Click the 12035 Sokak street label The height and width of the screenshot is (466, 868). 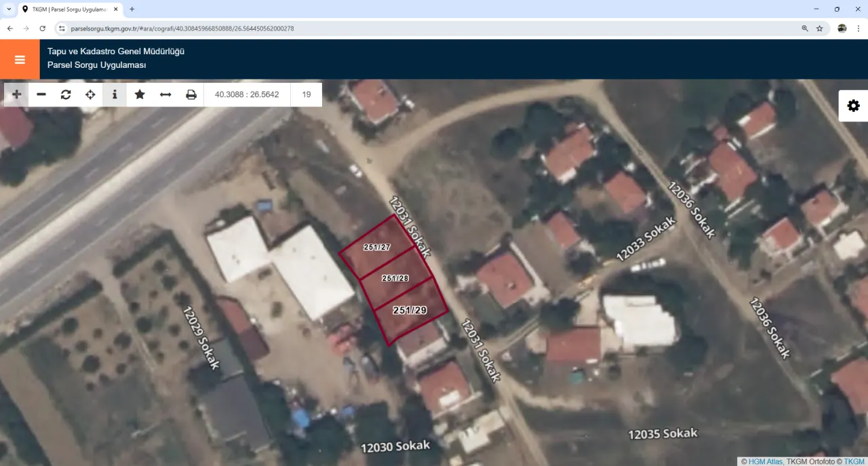coord(663,434)
